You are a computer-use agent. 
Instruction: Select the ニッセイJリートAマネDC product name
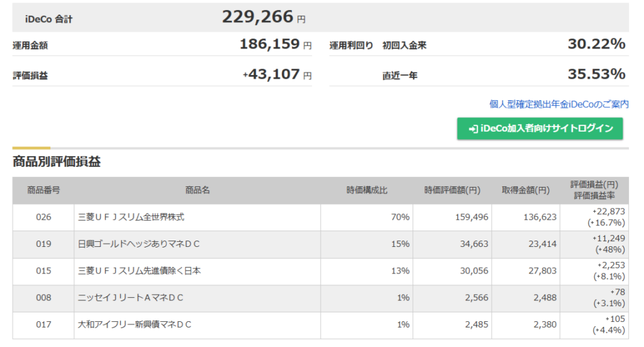pyautogui.click(x=131, y=298)
